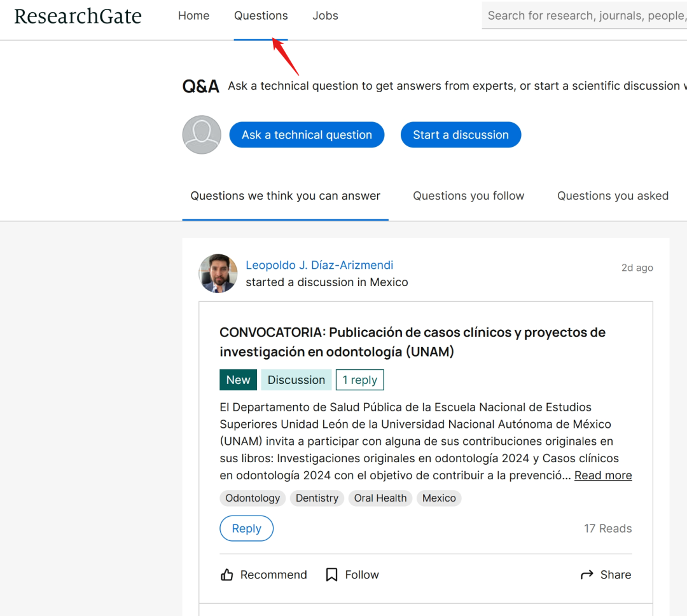Expand post with Read more
Viewport: 687px width, 616px height.
(x=603, y=476)
